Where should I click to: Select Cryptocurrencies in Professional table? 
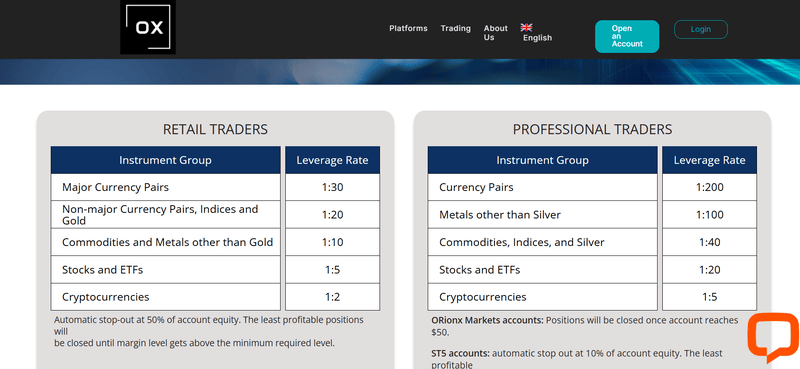[x=542, y=297]
